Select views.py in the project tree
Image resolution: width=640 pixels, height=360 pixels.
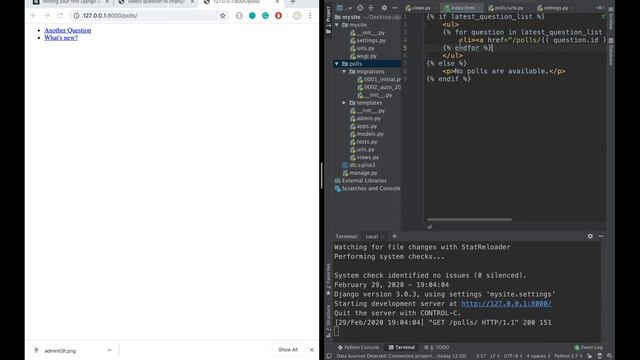tap(364, 157)
